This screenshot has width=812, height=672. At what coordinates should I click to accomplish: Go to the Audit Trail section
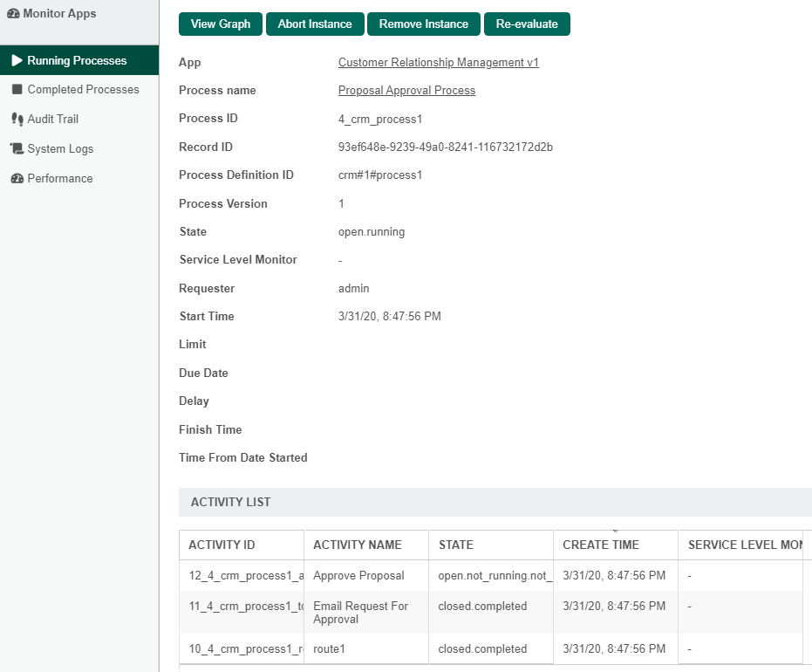(52, 120)
